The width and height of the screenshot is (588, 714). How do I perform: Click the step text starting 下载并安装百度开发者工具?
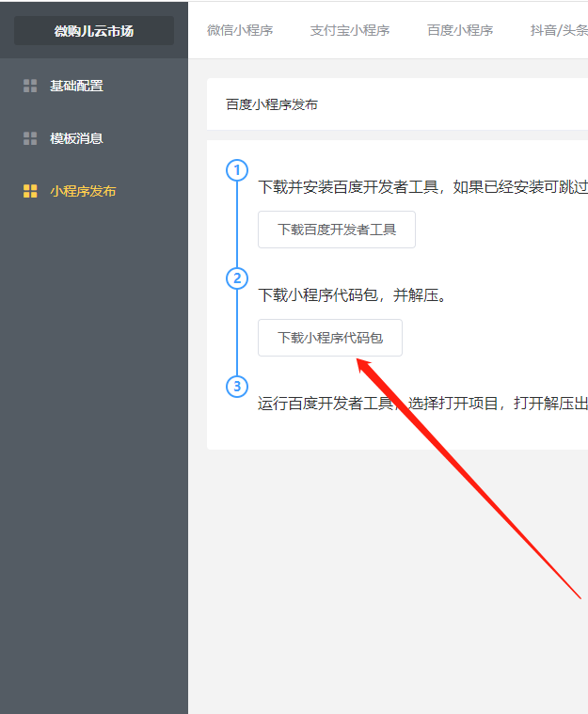click(x=423, y=186)
